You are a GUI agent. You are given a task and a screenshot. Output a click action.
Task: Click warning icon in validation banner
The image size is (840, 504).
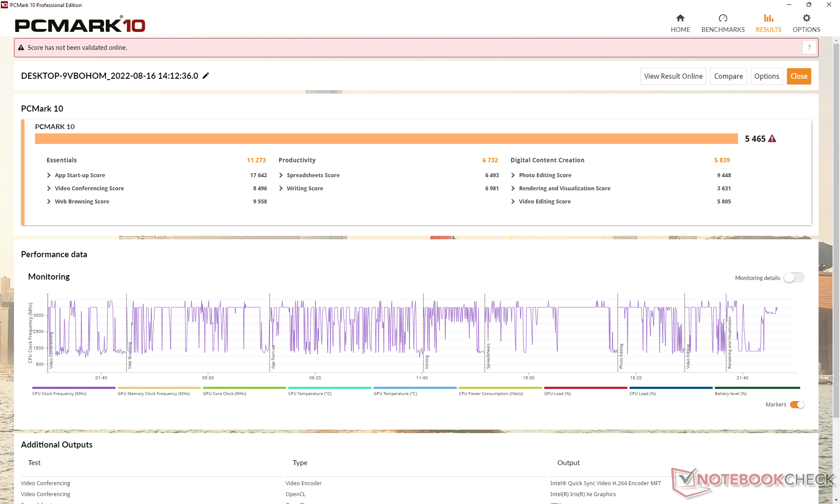pos(21,48)
